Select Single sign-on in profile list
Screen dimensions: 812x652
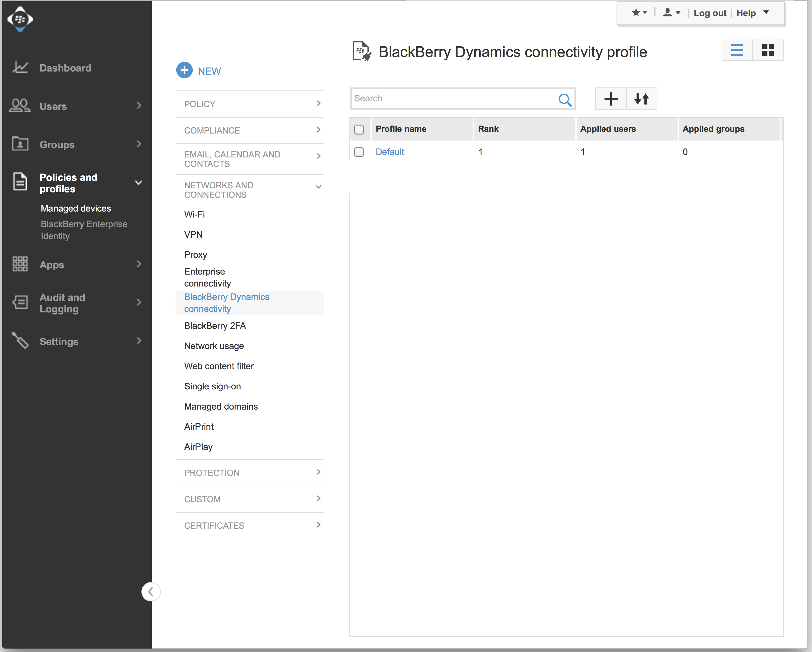pyautogui.click(x=212, y=386)
